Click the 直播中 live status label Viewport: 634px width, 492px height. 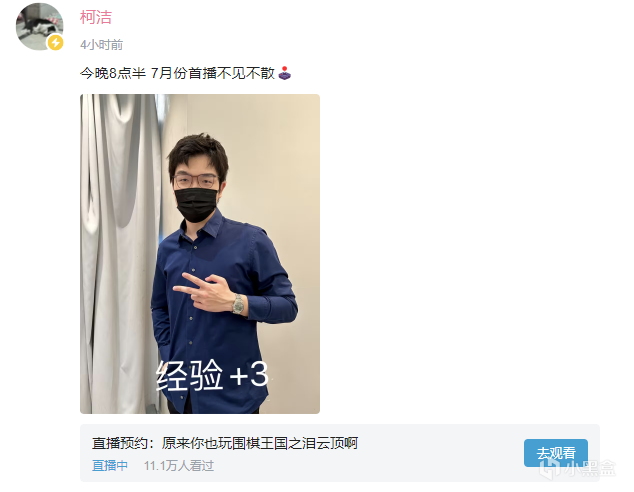tap(110, 466)
